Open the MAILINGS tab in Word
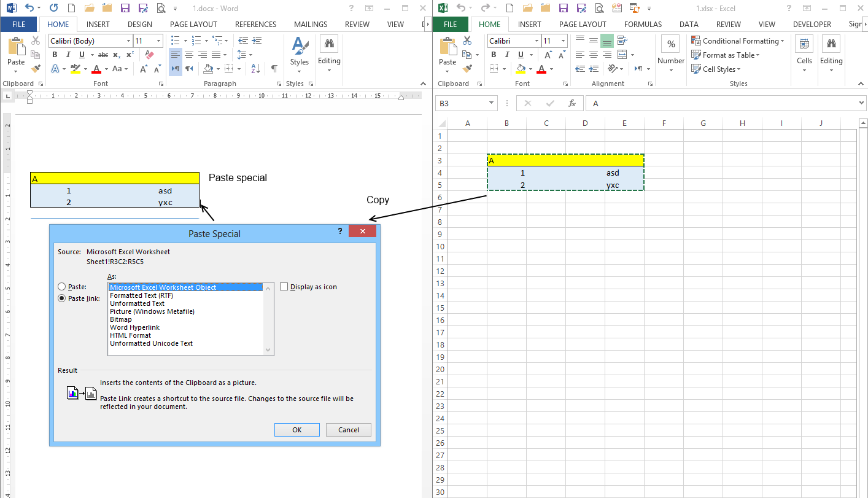868x498 pixels. 311,25
